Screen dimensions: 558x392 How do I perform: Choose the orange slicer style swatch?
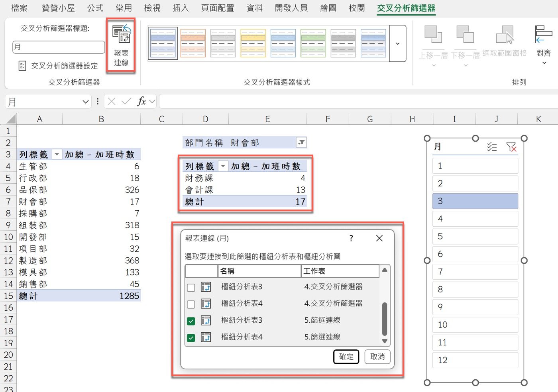193,43
